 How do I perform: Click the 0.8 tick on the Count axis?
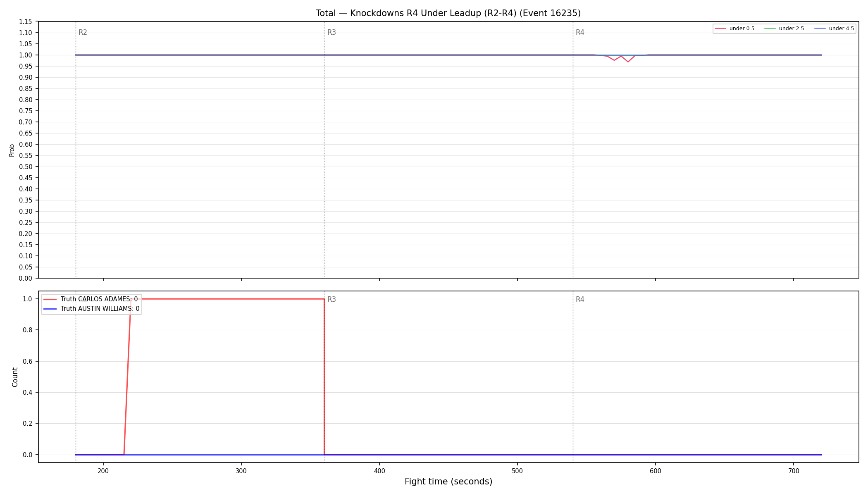[28, 330]
